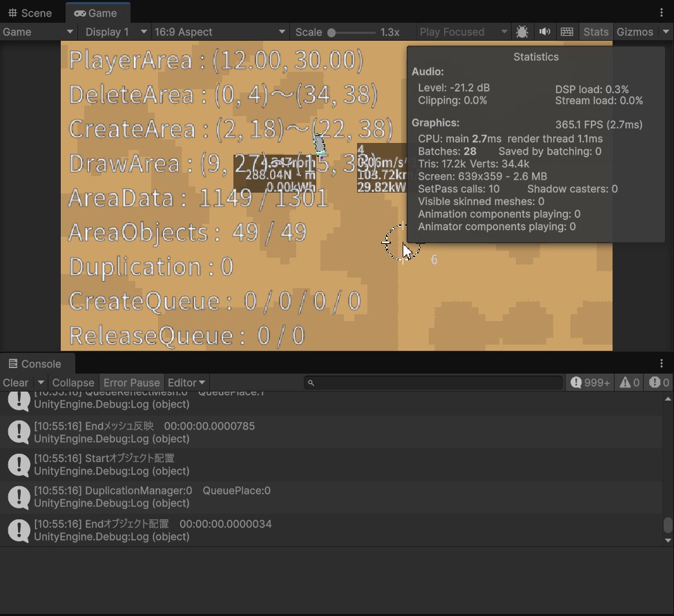Toggle the Stats overlay button
This screenshot has height=616, width=674.
pyautogui.click(x=596, y=32)
